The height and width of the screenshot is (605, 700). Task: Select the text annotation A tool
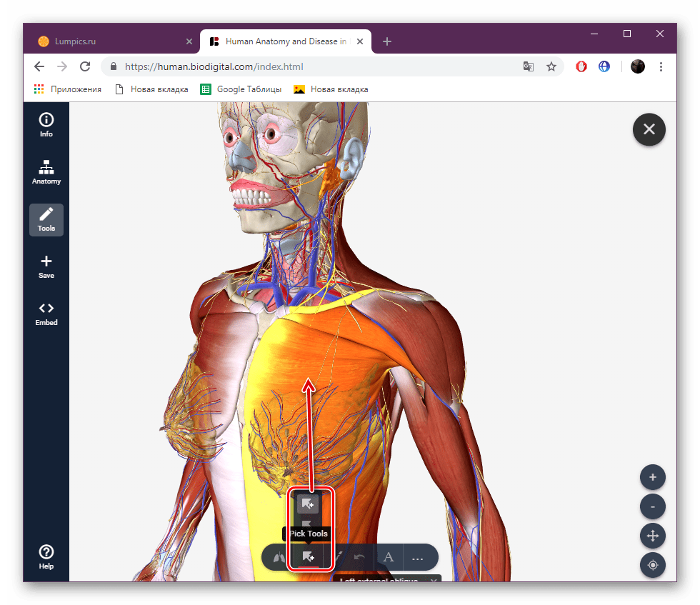point(389,557)
